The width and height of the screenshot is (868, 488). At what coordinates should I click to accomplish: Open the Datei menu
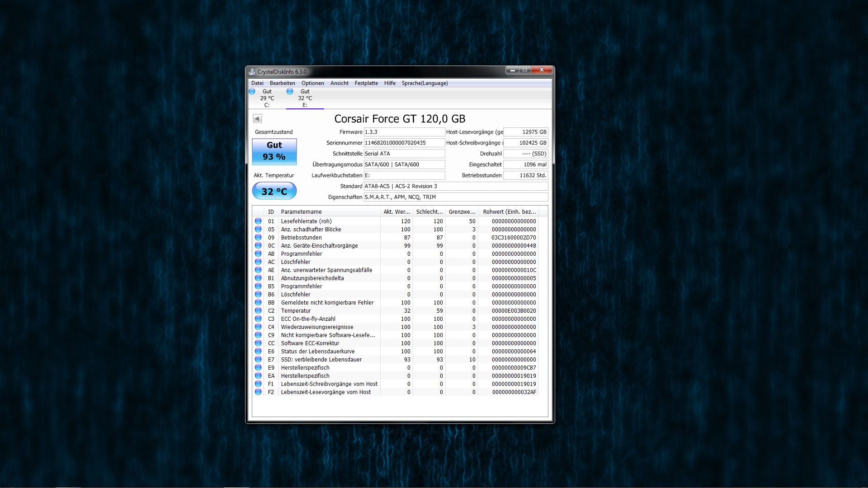[x=257, y=83]
